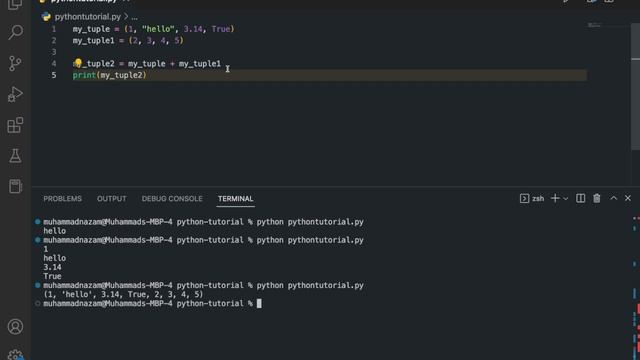Click the editor vertical scrollbar
This screenshot has height=360, width=640.
[x=635, y=86]
